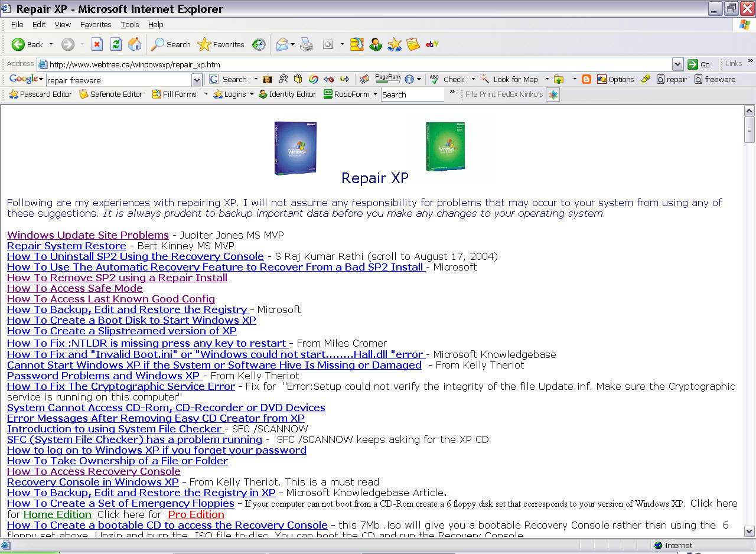The height and width of the screenshot is (554, 756).
Task: Click the colorful FedEx Kinko's print icon
Action: (x=553, y=94)
